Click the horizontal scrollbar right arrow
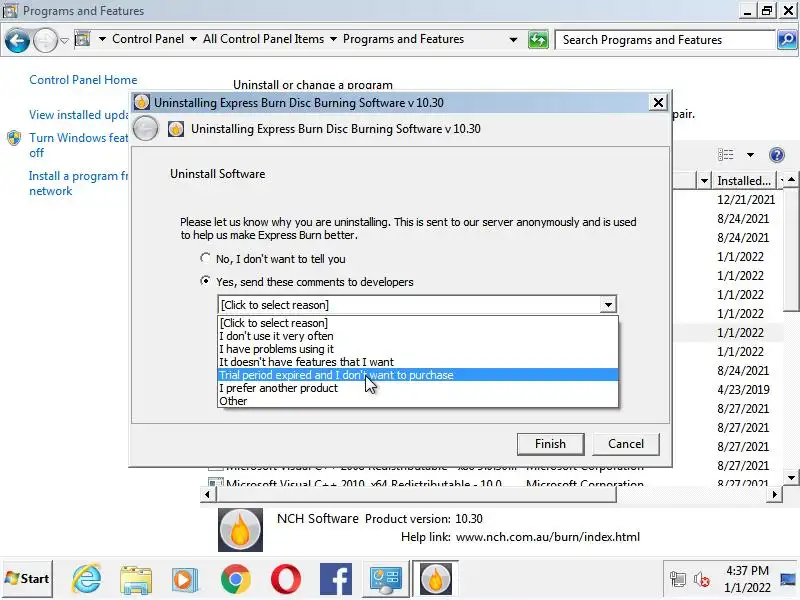The image size is (800, 600). coord(775,494)
